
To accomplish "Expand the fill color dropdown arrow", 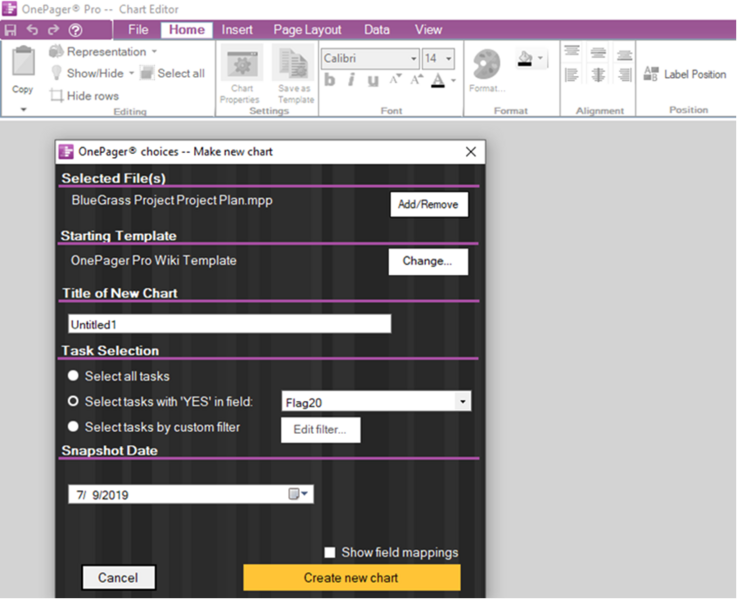I will (x=541, y=58).
